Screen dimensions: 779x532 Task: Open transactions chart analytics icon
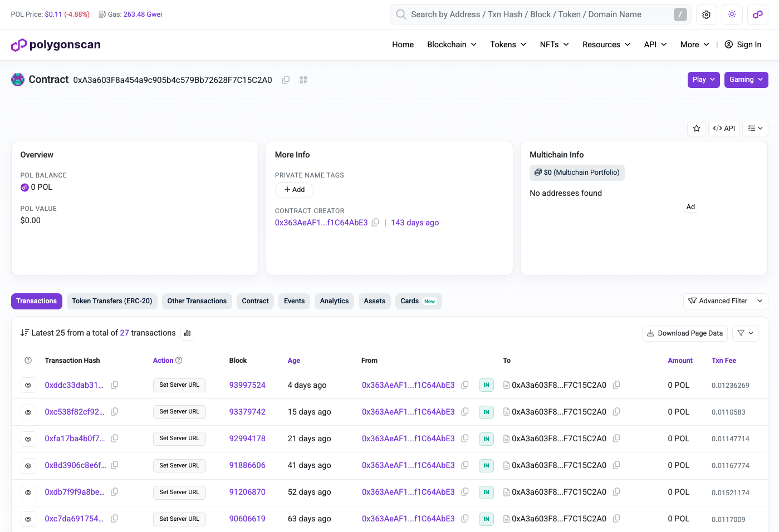[187, 333]
